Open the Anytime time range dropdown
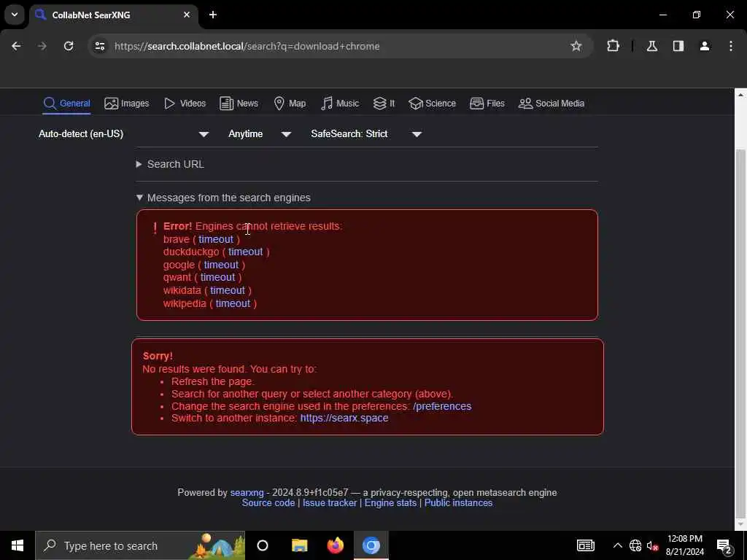747x560 pixels. 260,134
